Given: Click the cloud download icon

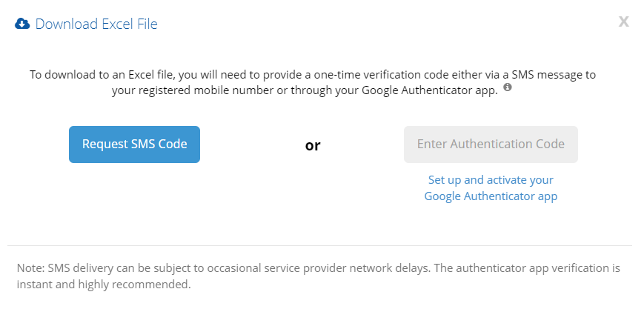Looking at the screenshot, I should click(22, 24).
